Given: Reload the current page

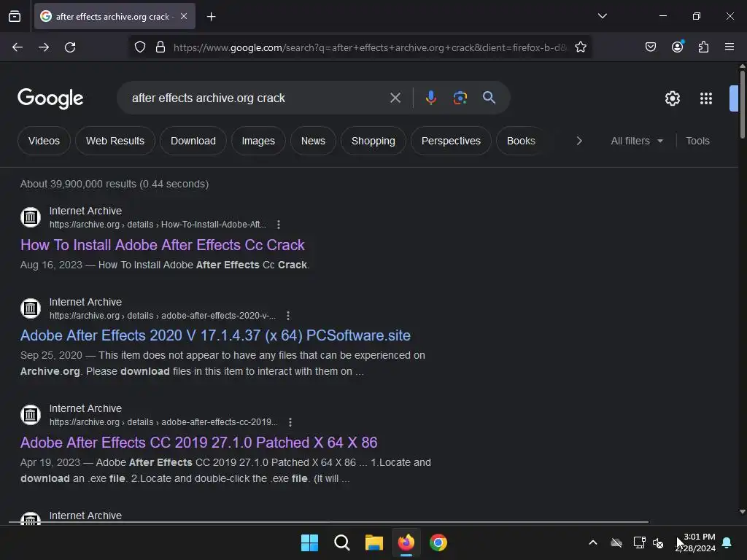Looking at the screenshot, I should pos(70,47).
